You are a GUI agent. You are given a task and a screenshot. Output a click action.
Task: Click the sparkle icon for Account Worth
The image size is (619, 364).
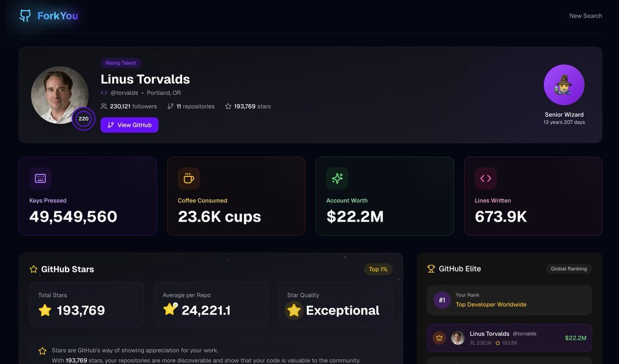pos(337,178)
